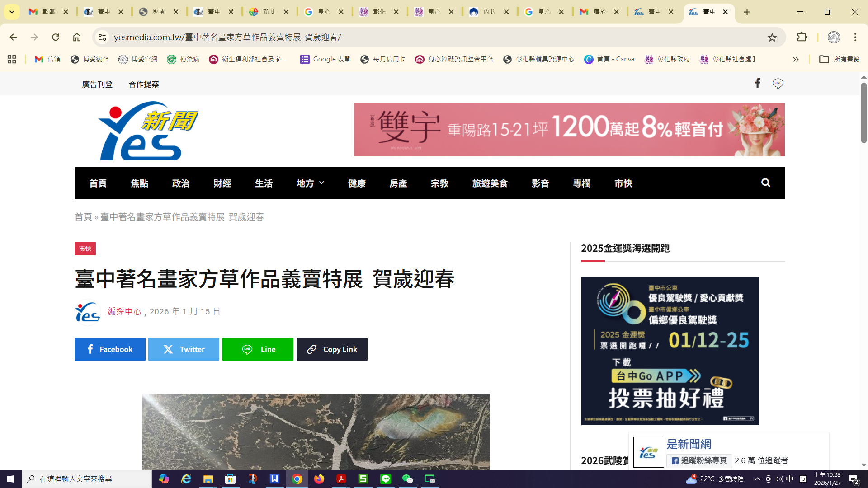Share article via Twitter button

pyautogui.click(x=184, y=349)
